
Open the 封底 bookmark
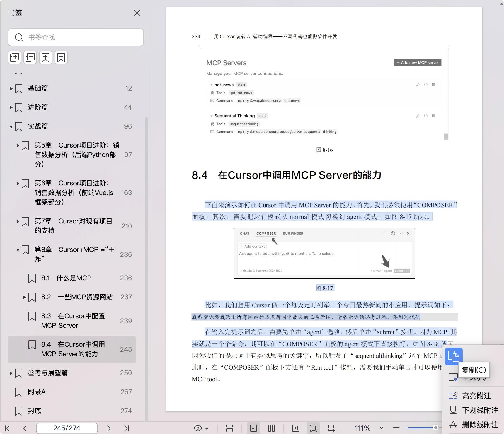35,411
